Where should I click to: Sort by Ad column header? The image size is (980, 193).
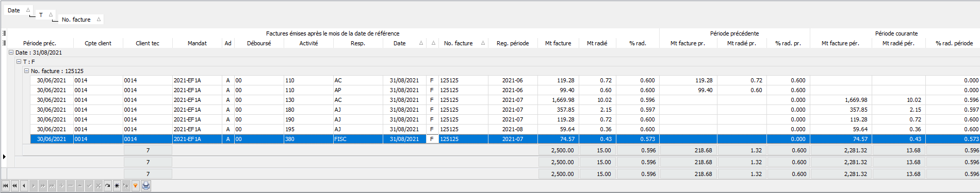(228, 43)
